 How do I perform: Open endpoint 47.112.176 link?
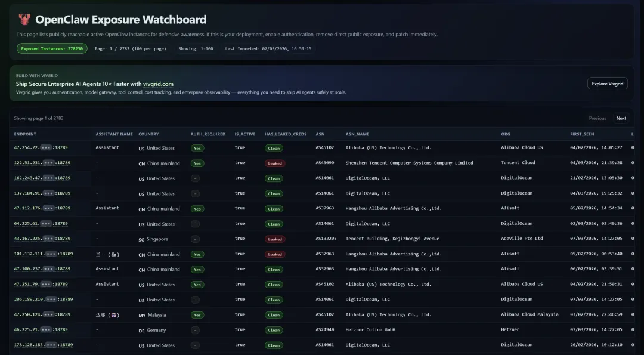coord(42,208)
